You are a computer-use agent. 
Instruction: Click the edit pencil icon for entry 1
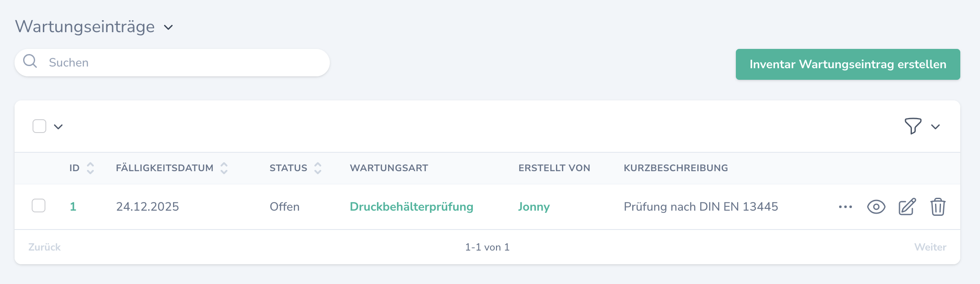click(906, 207)
